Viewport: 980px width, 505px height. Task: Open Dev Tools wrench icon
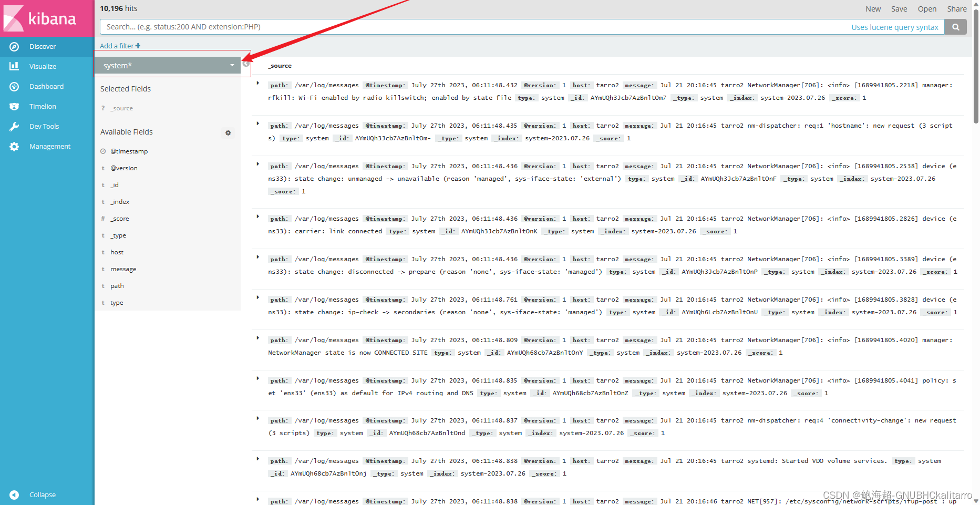pos(14,126)
